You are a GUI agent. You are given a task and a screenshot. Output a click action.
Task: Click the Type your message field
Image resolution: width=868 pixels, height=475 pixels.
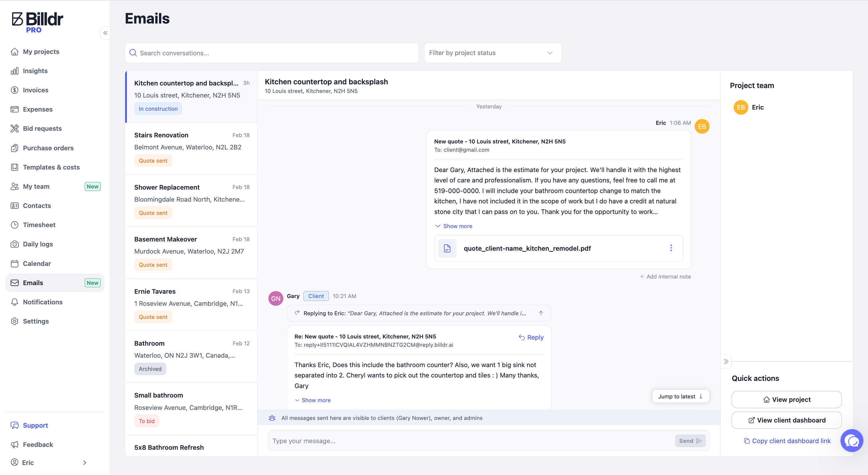click(470, 441)
